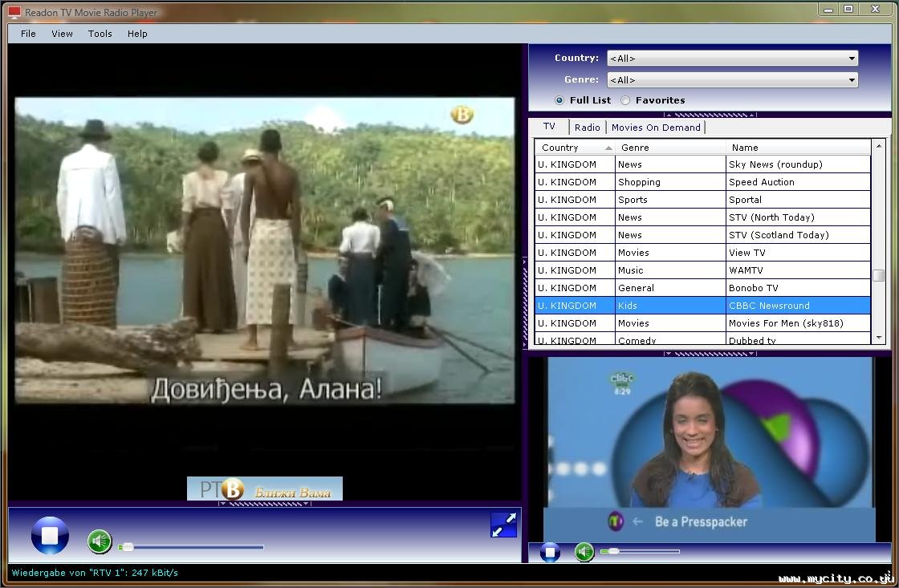Maximize the Readon TV window
Image resolution: width=899 pixels, height=588 pixels.
tap(848, 10)
